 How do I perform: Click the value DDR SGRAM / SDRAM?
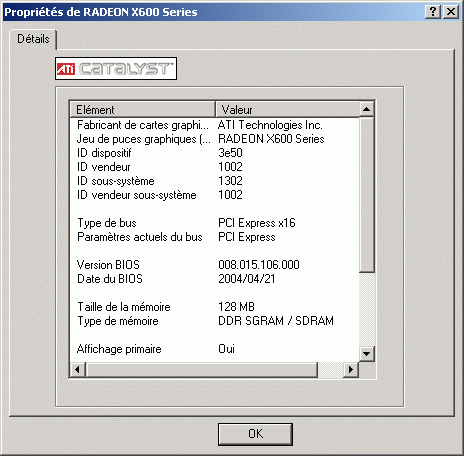(x=276, y=321)
